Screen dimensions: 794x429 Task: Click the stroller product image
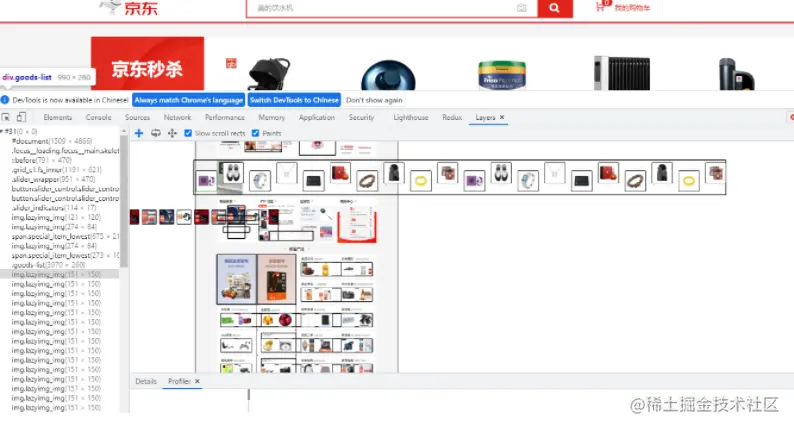[x=269, y=73]
